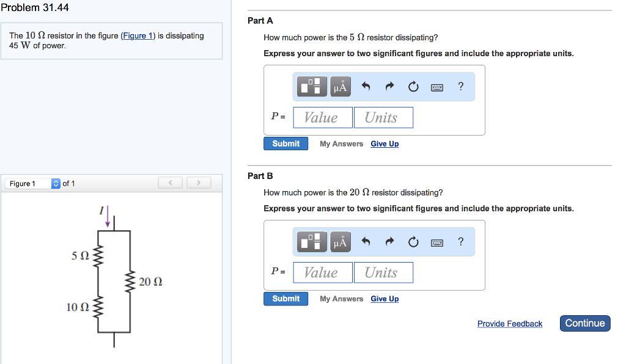Image resolution: width=626 pixels, height=364 pixels.
Task: Open templates icon in Part B toolbar
Action: click(312, 242)
